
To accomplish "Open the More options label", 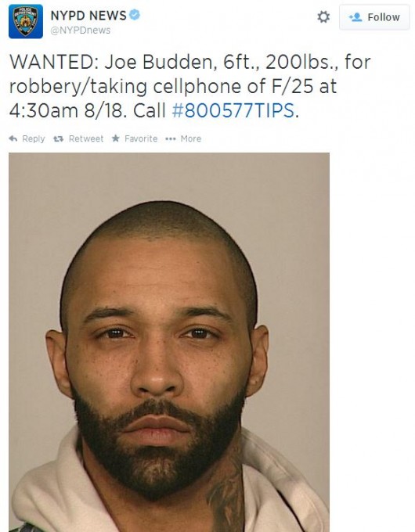I will [191, 138].
